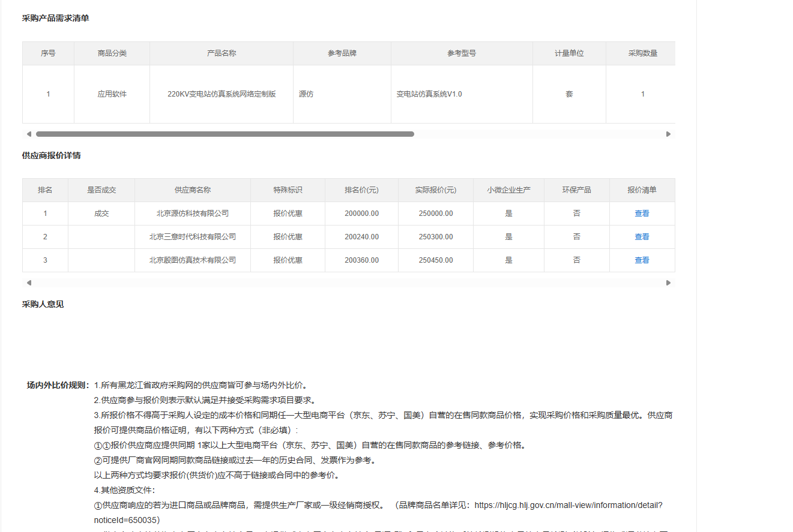793x532 pixels.
Task: Click the 报价清单 column header
Action: [642, 190]
